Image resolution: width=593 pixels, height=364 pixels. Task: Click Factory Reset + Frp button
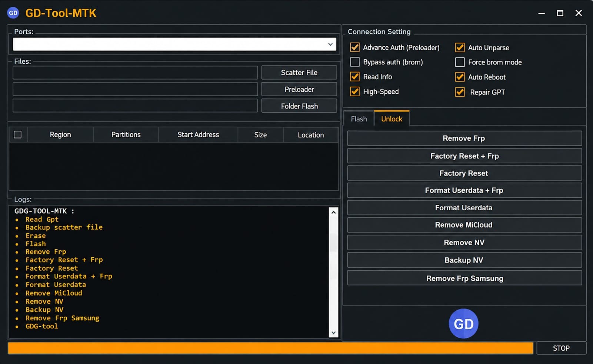pos(464,156)
